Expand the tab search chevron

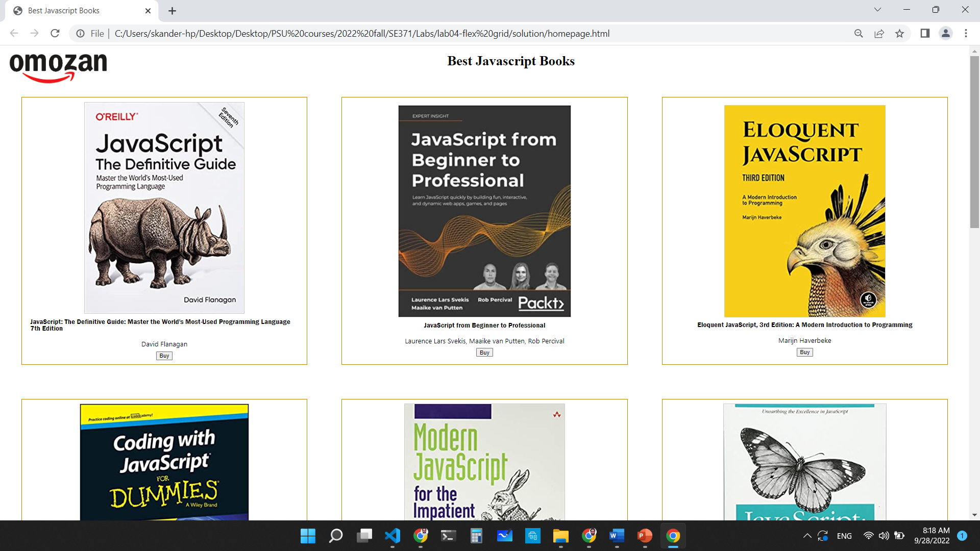877,10
